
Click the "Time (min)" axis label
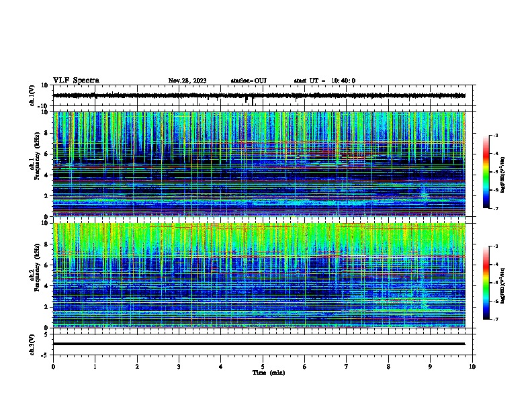tap(269, 373)
